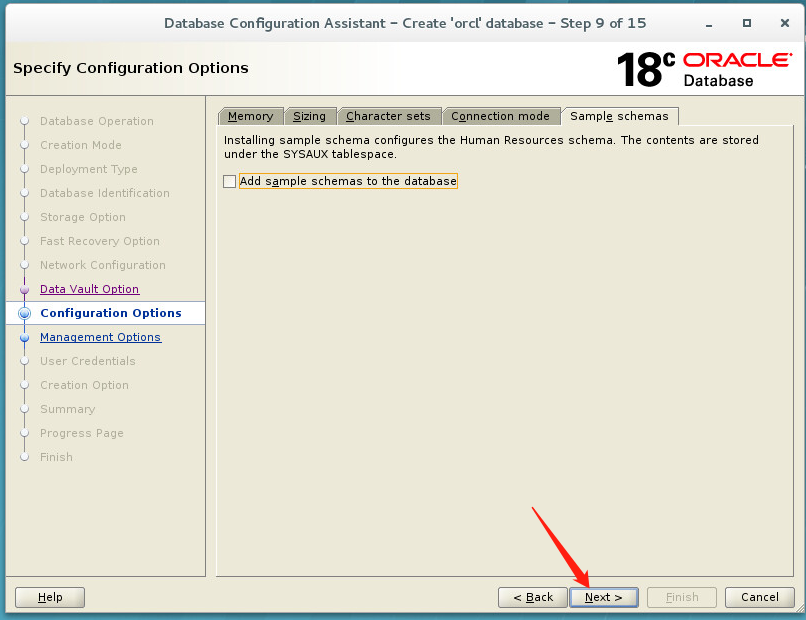806x620 pixels.
Task: Click the Management Options step bullet
Action: [x=24, y=338]
